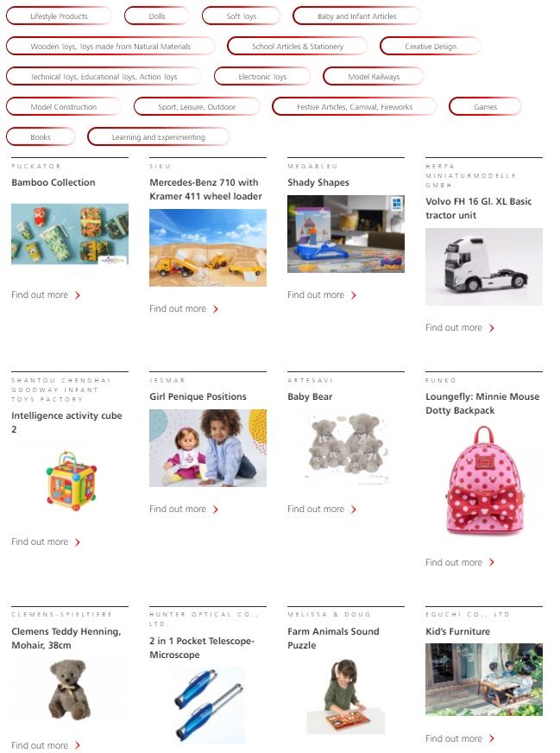
Task: Click the red chevron under Girl Penique Positions
Action: click(216, 509)
